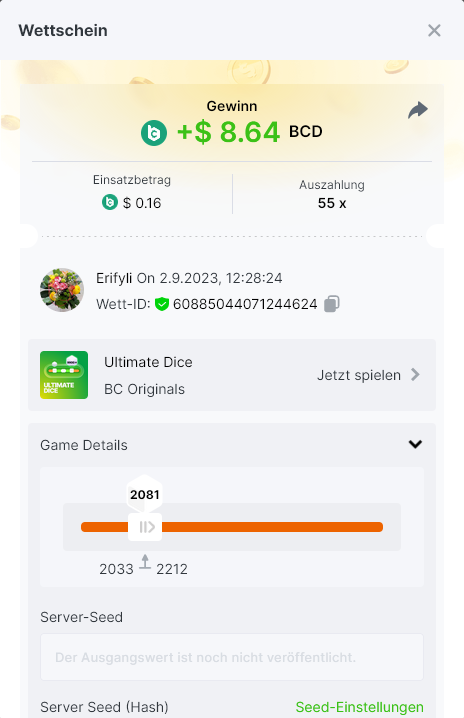This screenshot has height=718, width=464.
Task: Copy the Wett-ID with the copy icon
Action: [x=332, y=304]
